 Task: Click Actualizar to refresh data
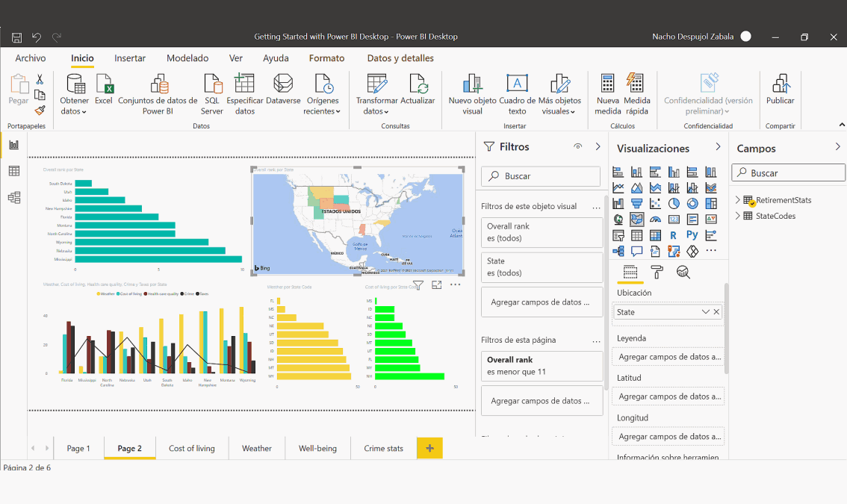[418, 84]
